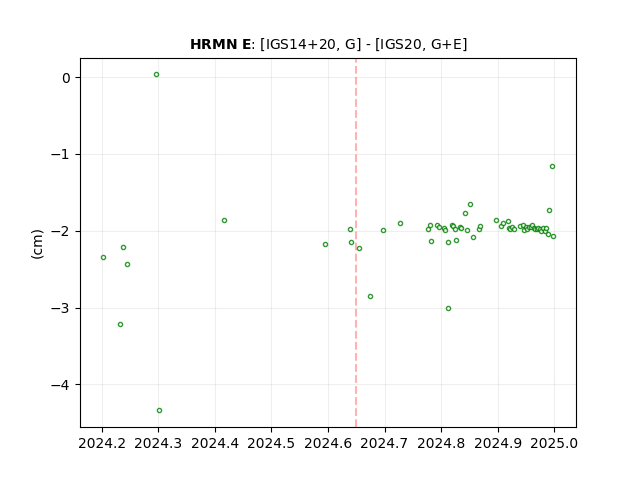Select the point near −1.65 cm past 2024.85

tap(471, 204)
